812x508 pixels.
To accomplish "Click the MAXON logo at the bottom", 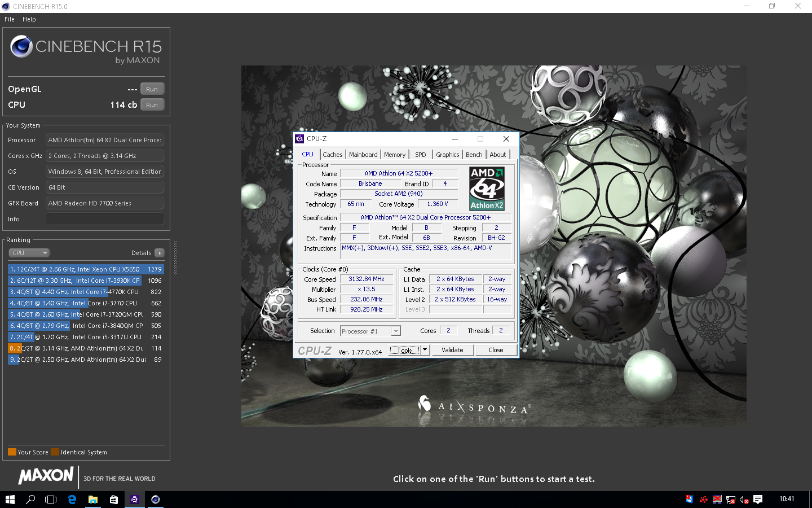I will tap(46, 475).
